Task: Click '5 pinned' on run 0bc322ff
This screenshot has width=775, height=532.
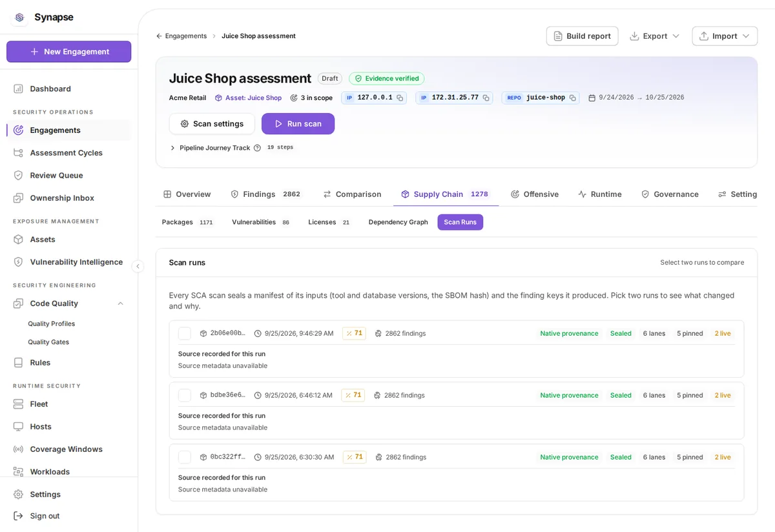Action: [x=690, y=457]
